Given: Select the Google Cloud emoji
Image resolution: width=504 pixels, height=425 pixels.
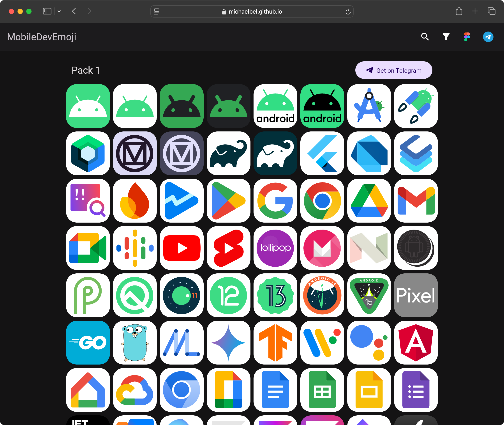Looking at the screenshot, I should coord(135,390).
